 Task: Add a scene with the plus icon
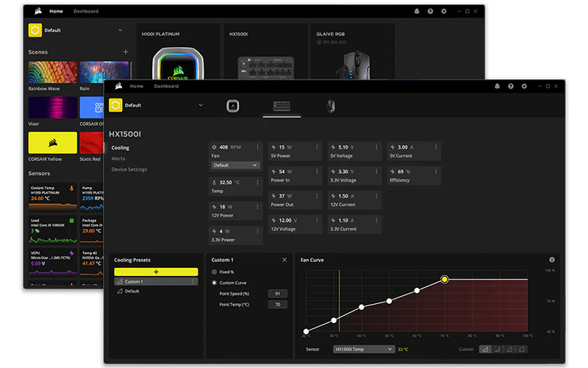tap(126, 52)
